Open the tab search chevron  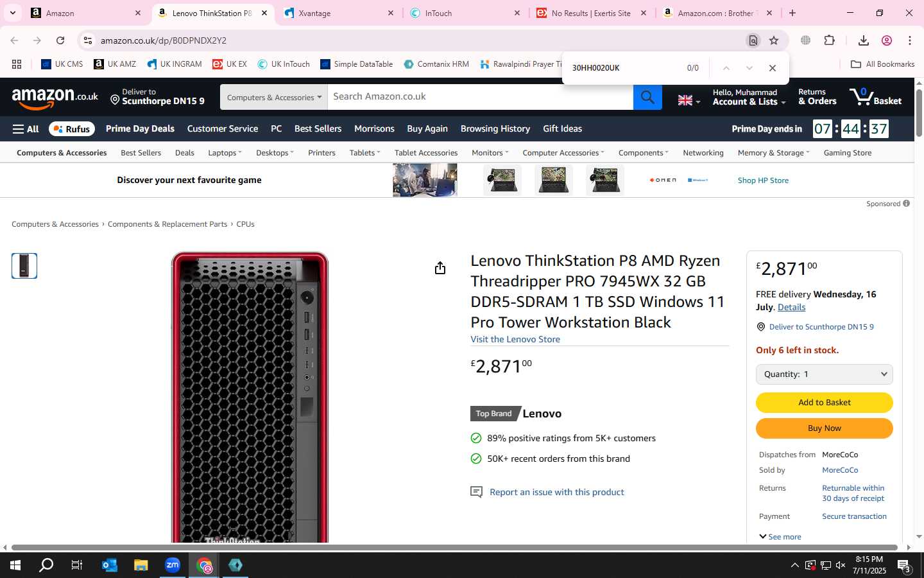coord(13,13)
